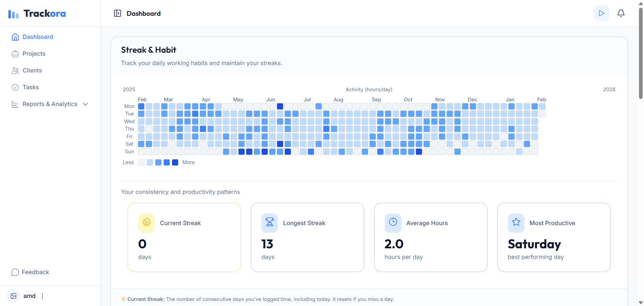Collapse the sidebar using the panel icon

(117, 13)
